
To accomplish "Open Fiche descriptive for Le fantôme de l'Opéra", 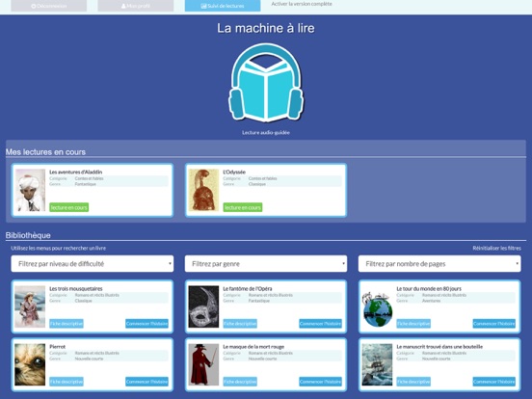I will pos(240,324).
